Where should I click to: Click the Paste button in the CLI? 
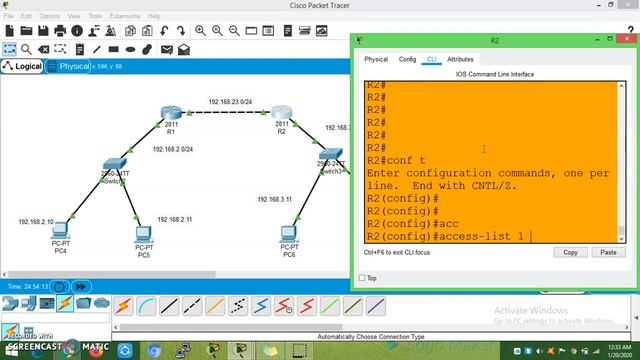click(x=608, y=252)
